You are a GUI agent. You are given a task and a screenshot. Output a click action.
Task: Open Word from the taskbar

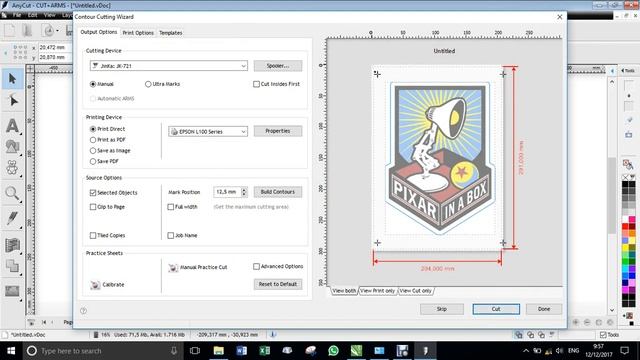click(x=242, y=351)
